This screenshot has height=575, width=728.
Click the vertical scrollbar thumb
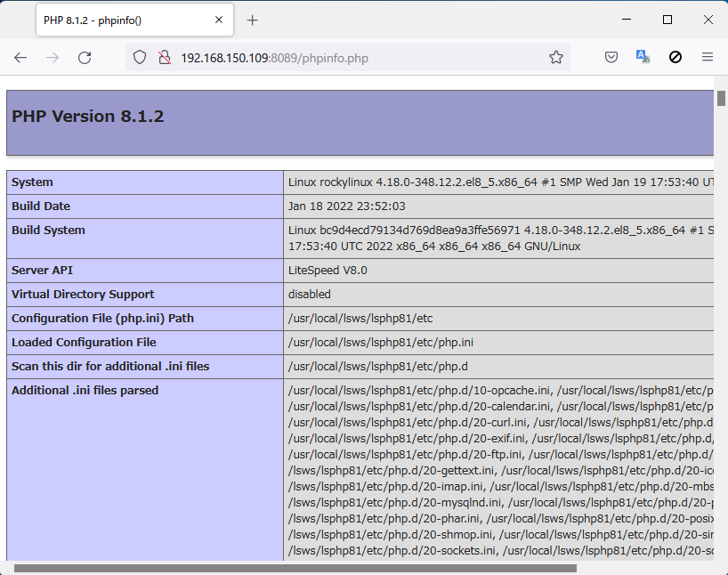click(x=721, y=98)
